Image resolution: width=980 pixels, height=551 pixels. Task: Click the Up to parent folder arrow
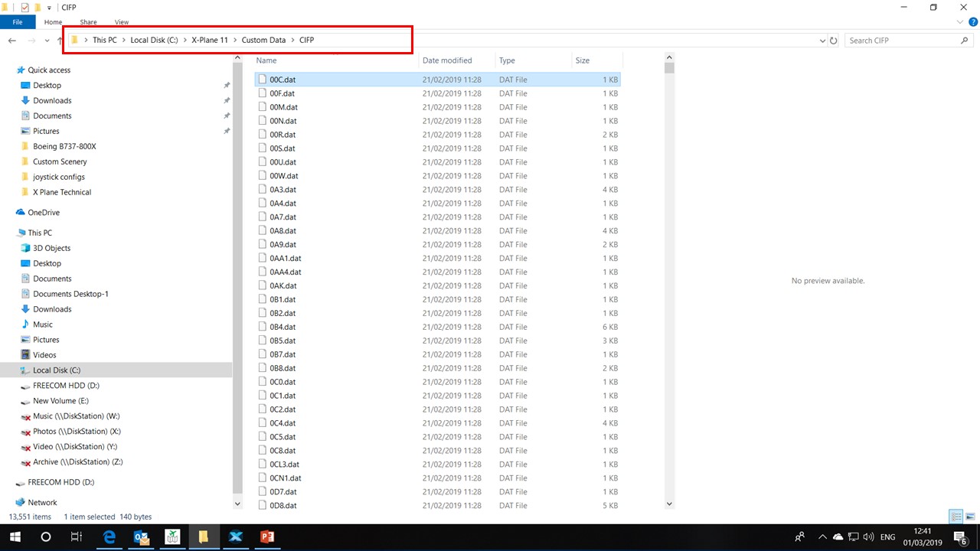pos(60,41)
